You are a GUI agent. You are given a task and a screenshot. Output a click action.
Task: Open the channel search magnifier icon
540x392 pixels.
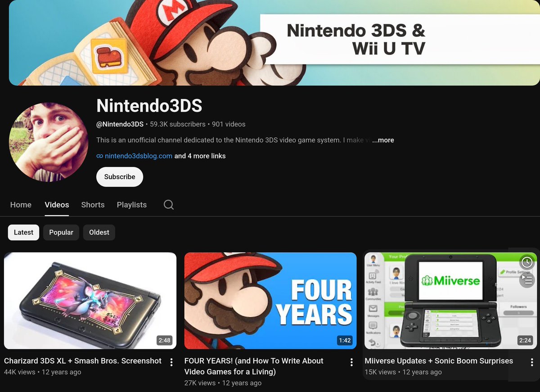click(169, 205)
